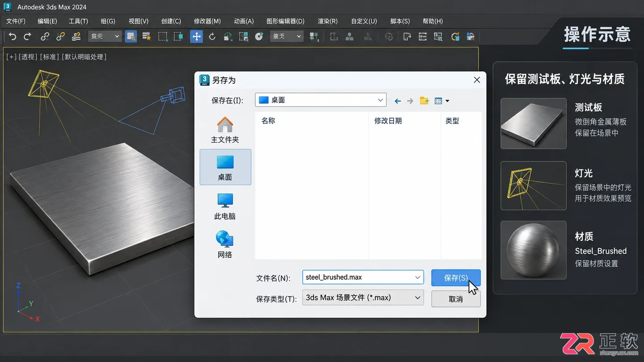Activate the Select Object tool
Viewport: 644px width, 362px height.
click(131, 37)
